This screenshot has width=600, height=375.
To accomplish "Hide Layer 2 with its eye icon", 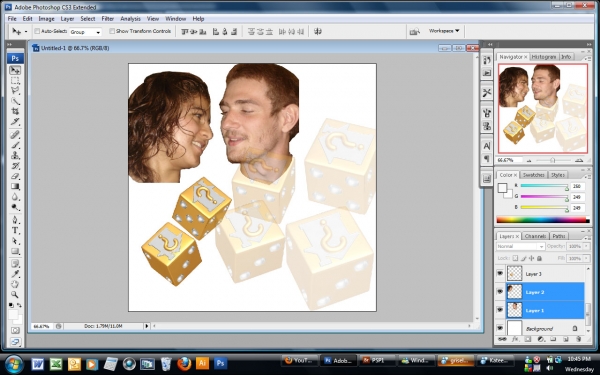I will (500, 292).
